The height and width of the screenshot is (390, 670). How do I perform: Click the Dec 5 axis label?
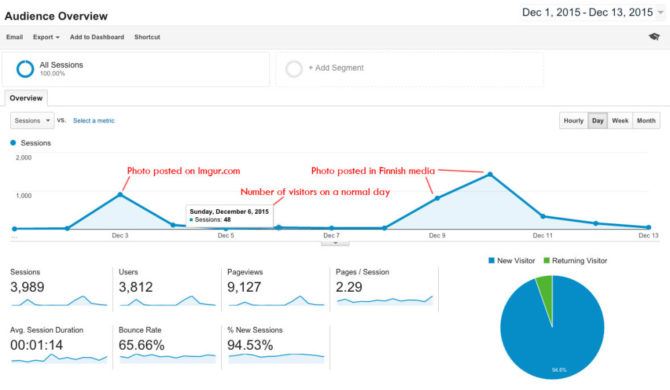[226, 235]
